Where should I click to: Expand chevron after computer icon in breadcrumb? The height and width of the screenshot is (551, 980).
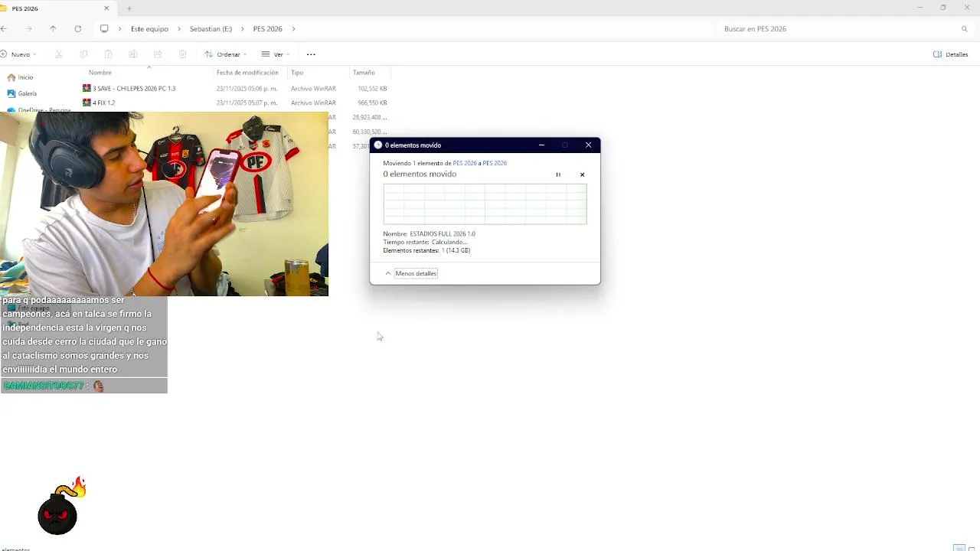[x=119, y=29]
